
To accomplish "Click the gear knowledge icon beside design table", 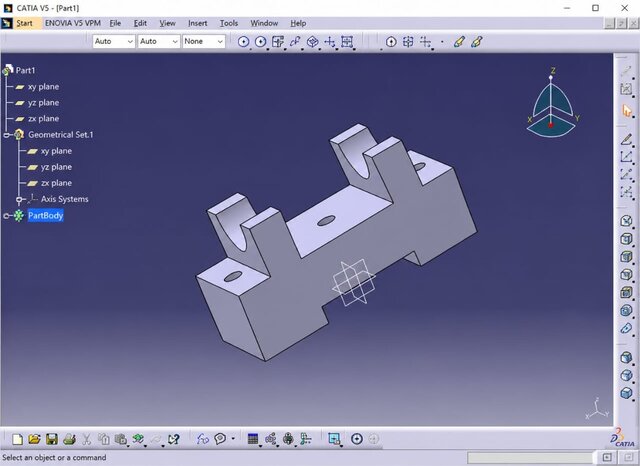I will point(271,439).
